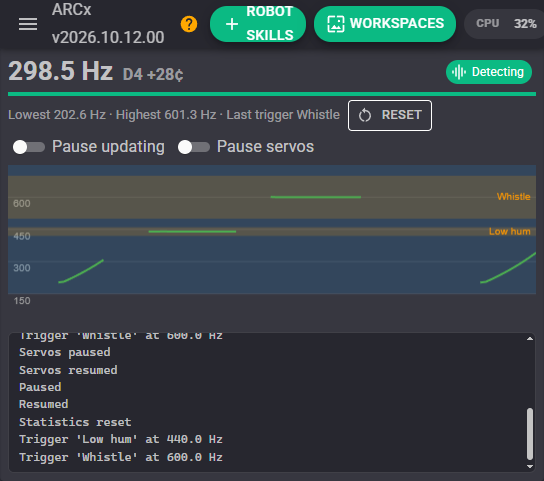Image resolution: width=544 pixels, height=481 pixels.
Task: Toggle Pause updating switch
Action: [29, 147]
